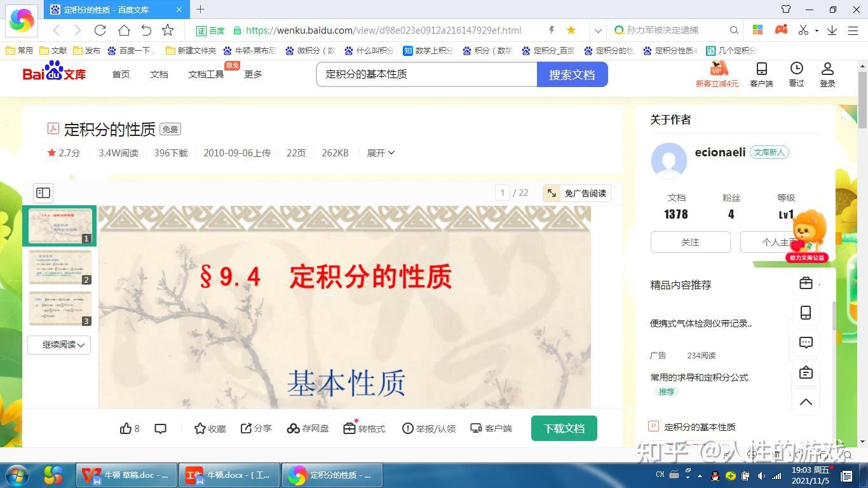Click the green 下载文档 download button

563,428
